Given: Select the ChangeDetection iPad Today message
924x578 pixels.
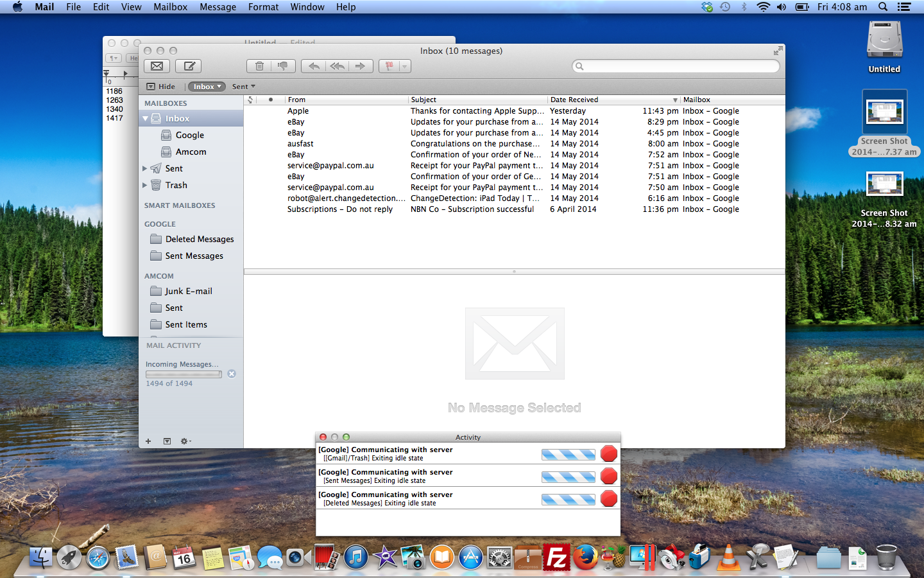Looking at the screenshot, I should click(x=513, y=198).
